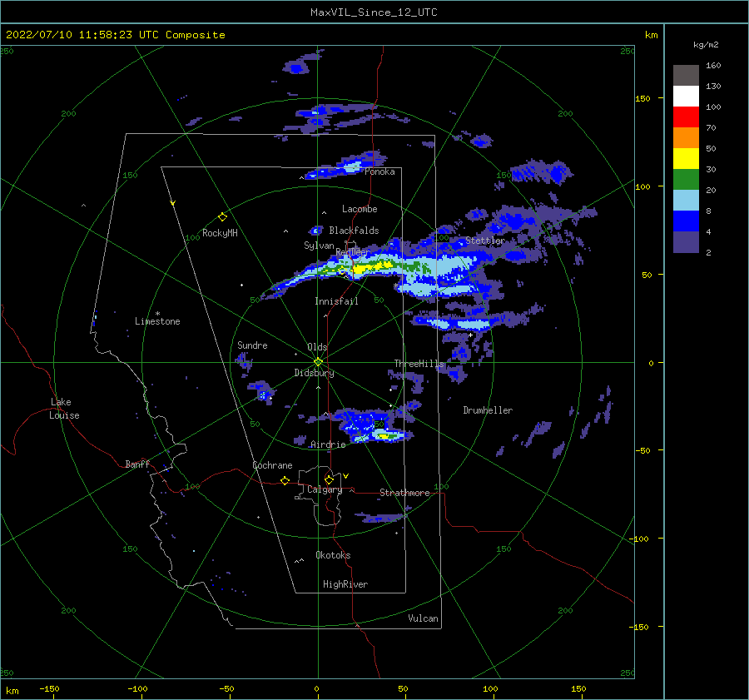Image resolution: width=749 pixels, height=700 pixels.
Task: Click the green 30 kg/m2 legend swatch
Action: pyautogui.click(x=686, y=179)
